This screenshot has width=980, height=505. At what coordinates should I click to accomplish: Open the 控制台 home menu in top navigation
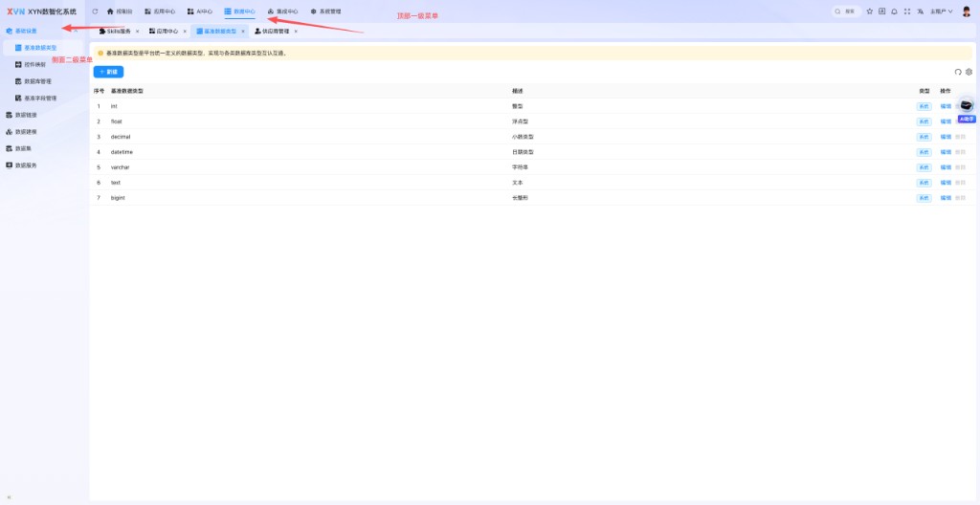(x=120, y=11)
